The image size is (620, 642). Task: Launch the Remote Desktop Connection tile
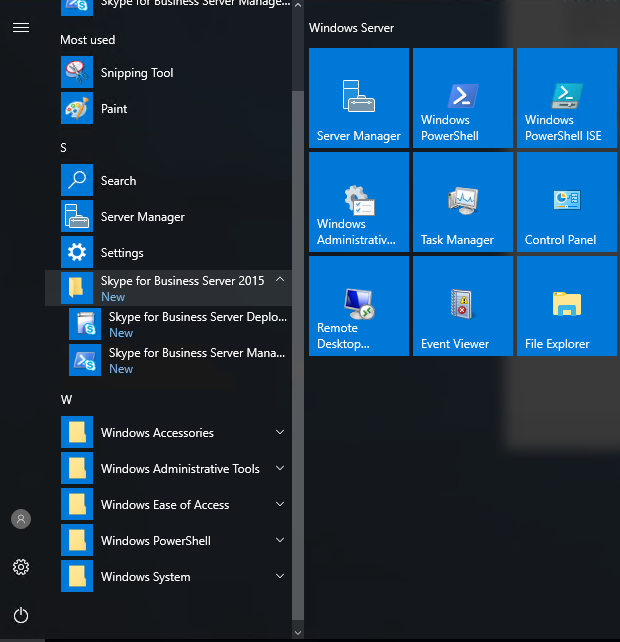pos(359,306)
